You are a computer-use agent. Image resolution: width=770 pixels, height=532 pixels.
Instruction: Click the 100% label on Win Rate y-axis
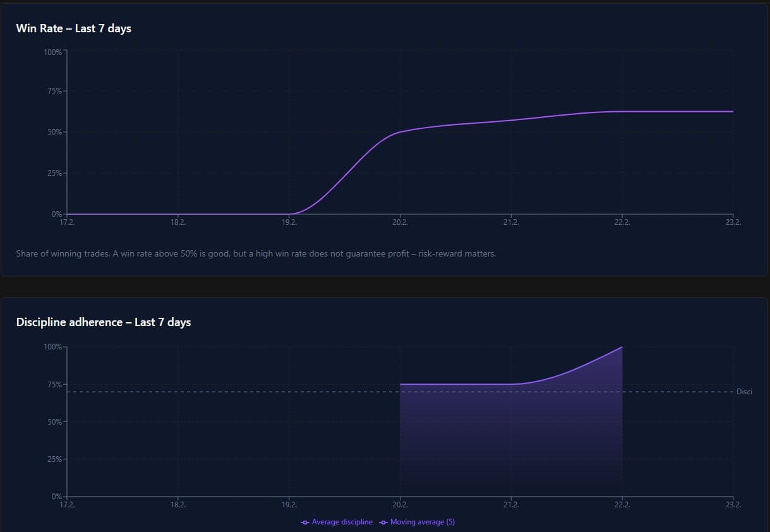click(52, 52)
